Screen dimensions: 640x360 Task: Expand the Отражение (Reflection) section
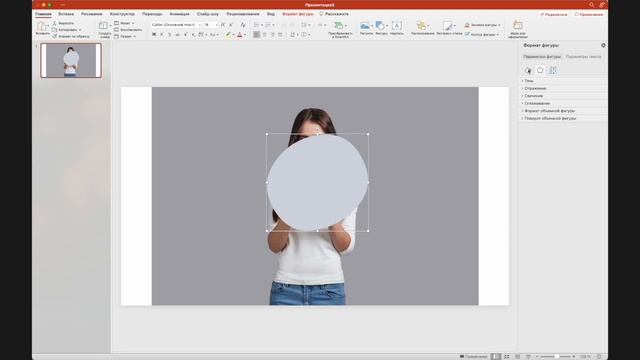[563, 88]
